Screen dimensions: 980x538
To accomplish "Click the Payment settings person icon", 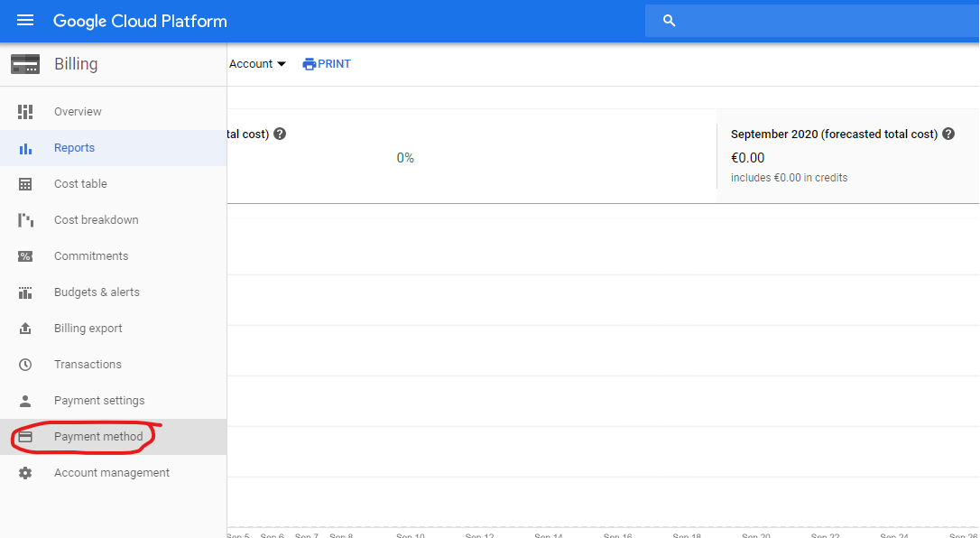I will tap(25, 401).
